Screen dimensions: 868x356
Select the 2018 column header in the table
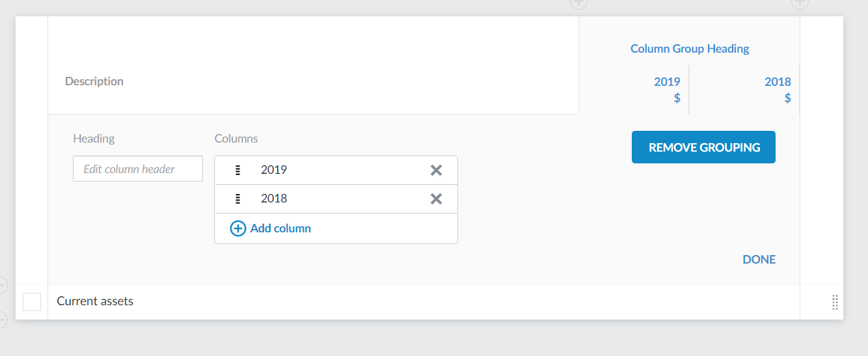tap(778, 82)
